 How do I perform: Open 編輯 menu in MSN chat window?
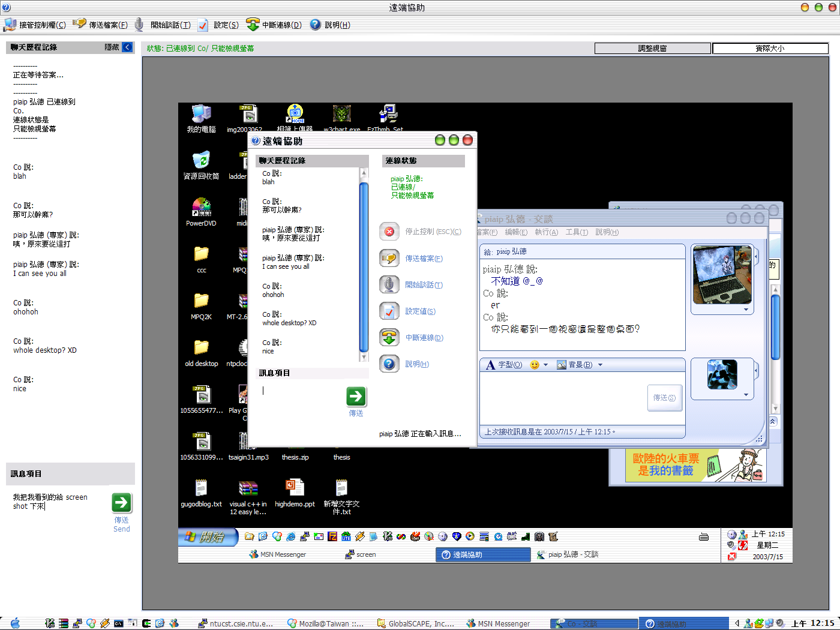coord(516,232)
